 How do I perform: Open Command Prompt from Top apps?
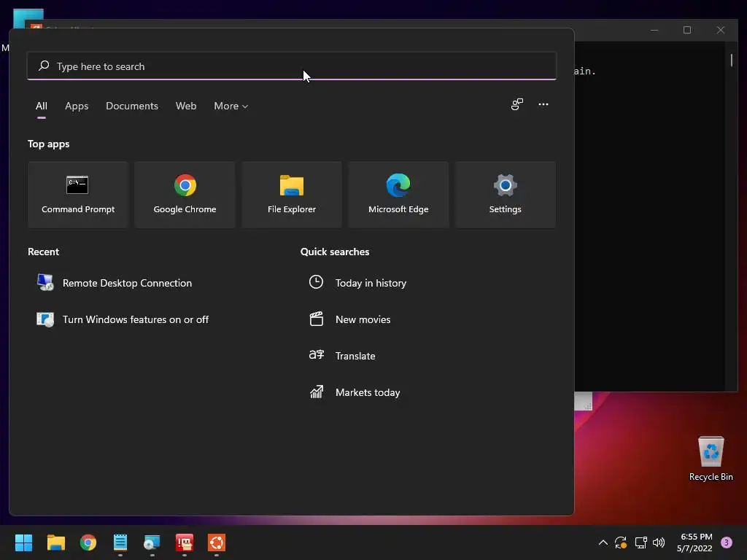click(x=77, y=194)
